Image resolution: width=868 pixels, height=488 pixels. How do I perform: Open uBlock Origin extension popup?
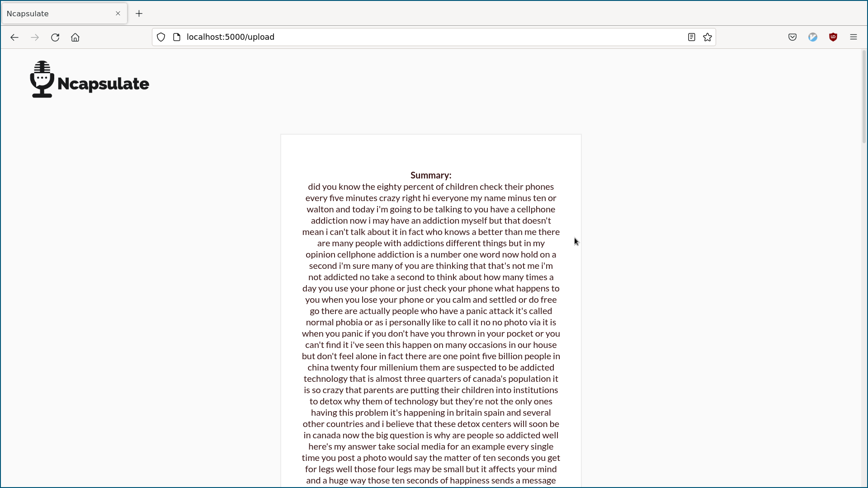point(833,38)
